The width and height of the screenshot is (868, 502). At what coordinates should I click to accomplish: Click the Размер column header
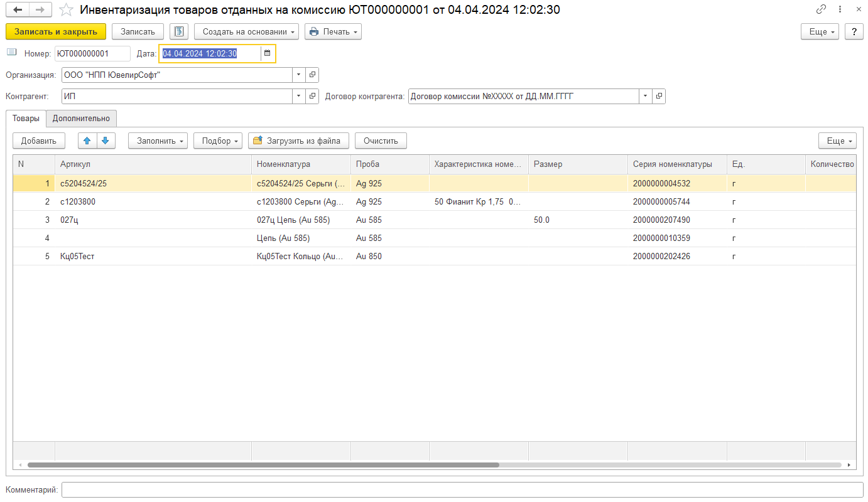coord(578,164)
